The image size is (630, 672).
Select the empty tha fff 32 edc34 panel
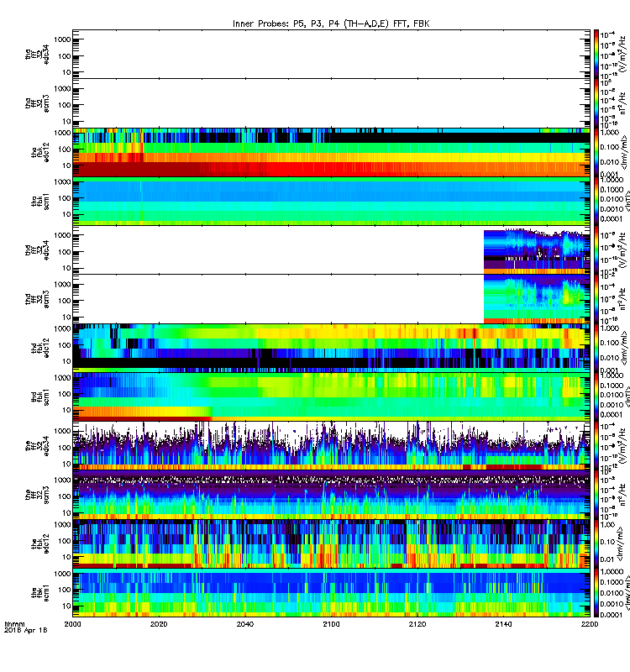click(x=331, y=54)
